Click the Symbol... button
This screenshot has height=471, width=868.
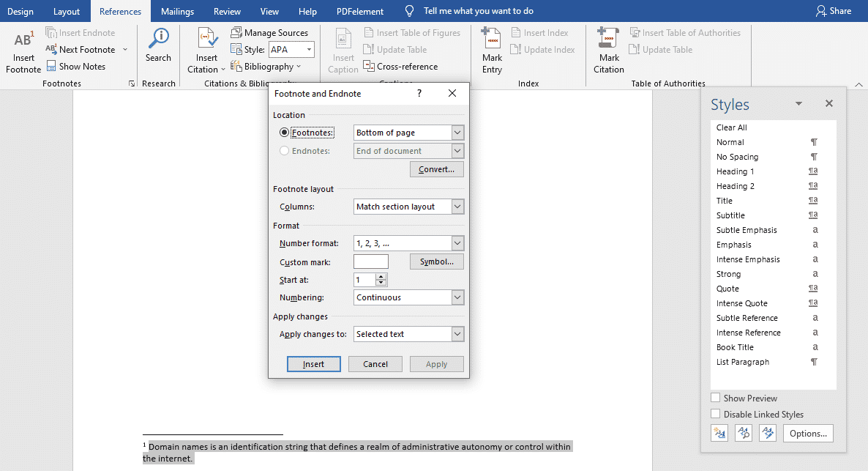[437, 262]
